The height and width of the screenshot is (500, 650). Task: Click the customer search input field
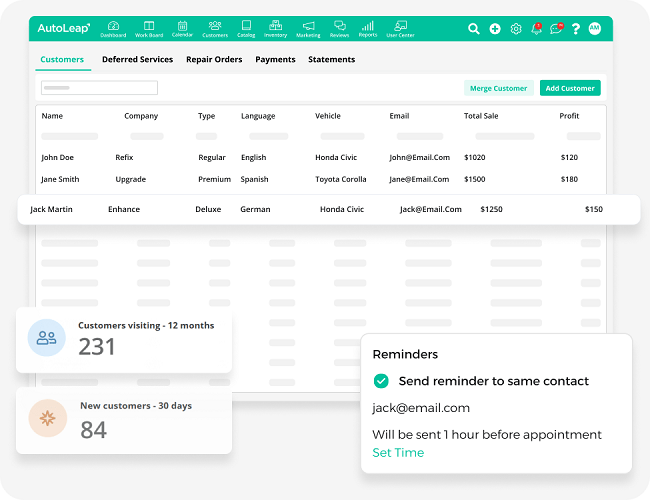click(99, 88)
